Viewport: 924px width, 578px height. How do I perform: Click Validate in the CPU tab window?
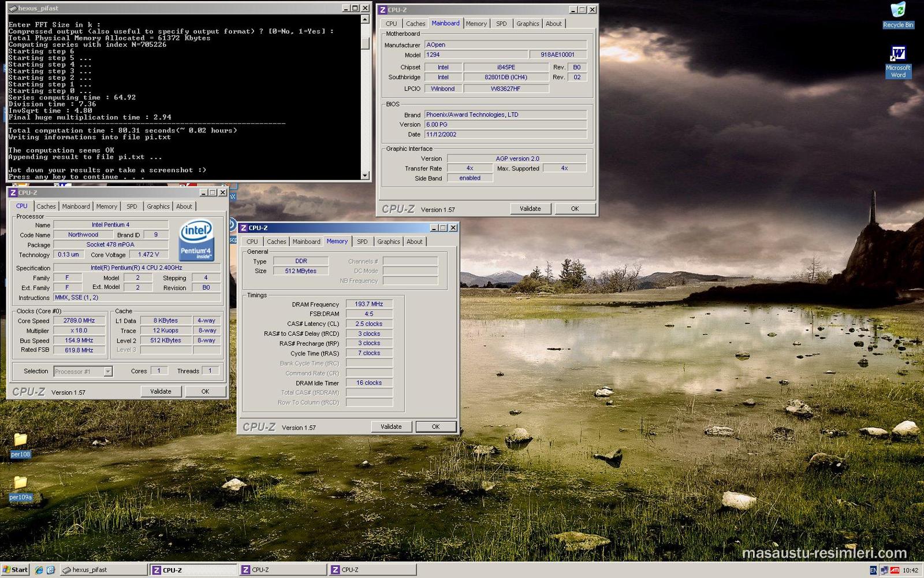pos(161,391)
